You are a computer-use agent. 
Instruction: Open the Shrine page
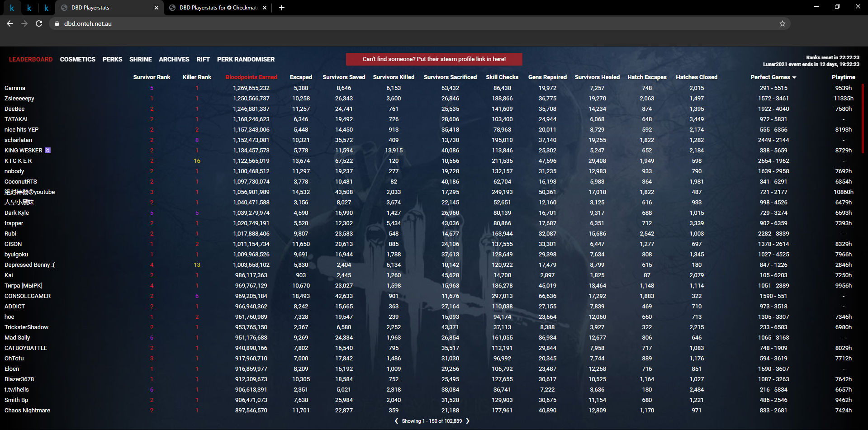141,59
